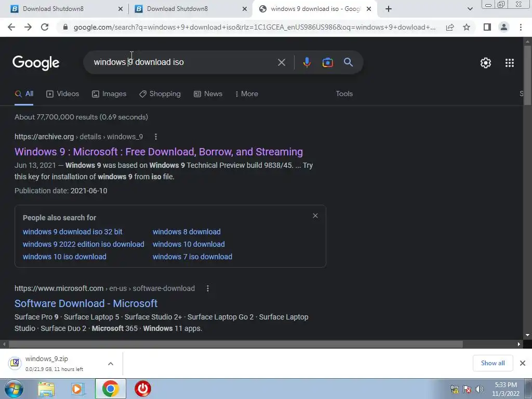Open the Chrome profile avatar menu

coord(504,27)
